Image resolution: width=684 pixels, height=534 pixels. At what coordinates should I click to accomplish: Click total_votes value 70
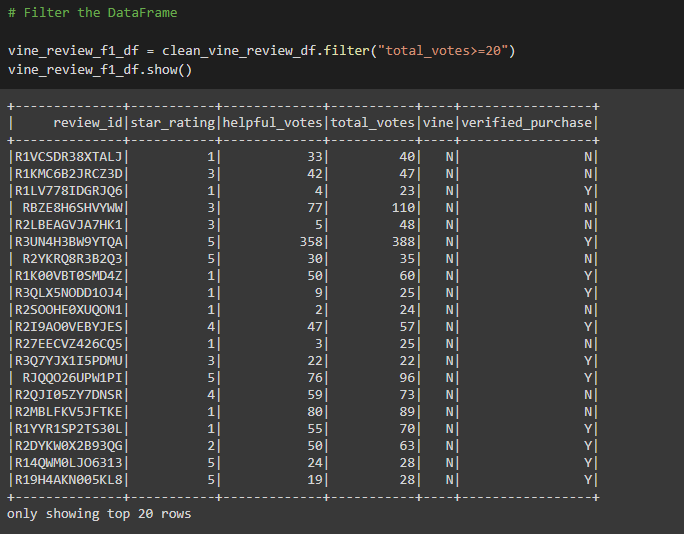point(407,429)
